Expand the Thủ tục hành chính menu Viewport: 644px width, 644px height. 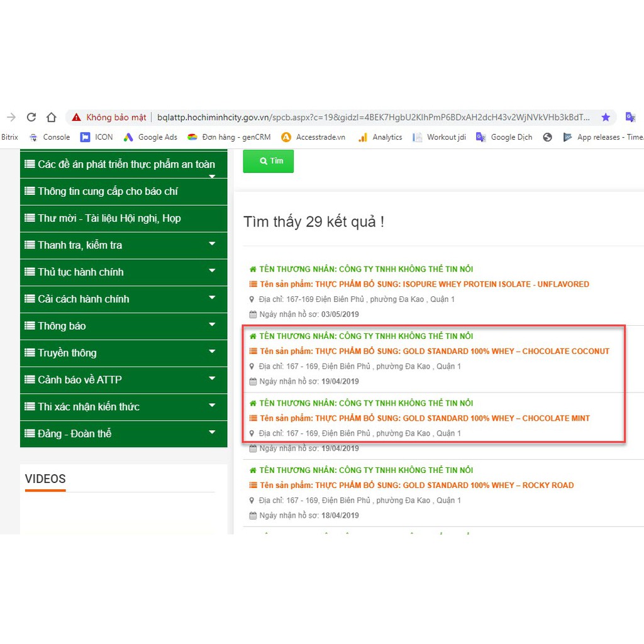[x=212, y=271]
